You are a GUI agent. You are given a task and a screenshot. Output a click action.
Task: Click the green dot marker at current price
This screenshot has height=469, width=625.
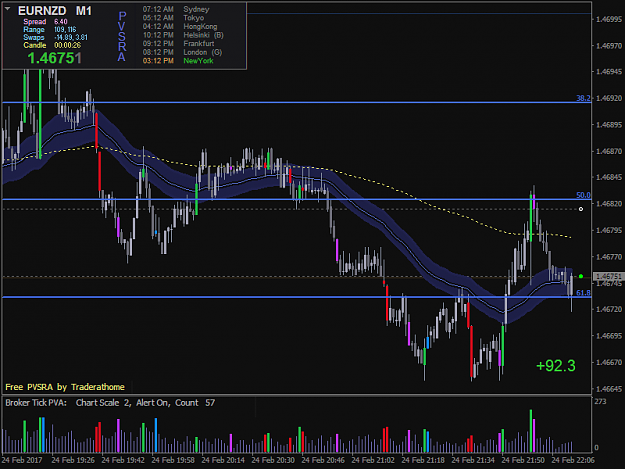pyautogui.click(x=581, y=276)
